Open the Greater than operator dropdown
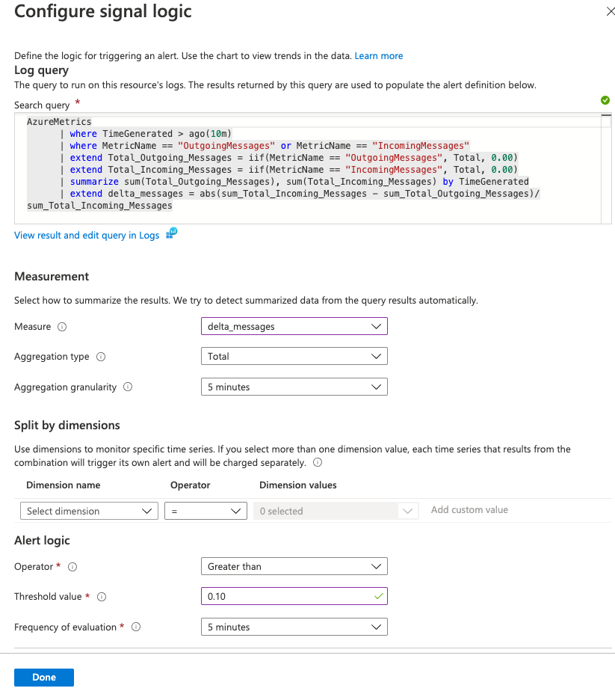The width and height of the screenshot is (615, 700). click(x=294, y=567)
